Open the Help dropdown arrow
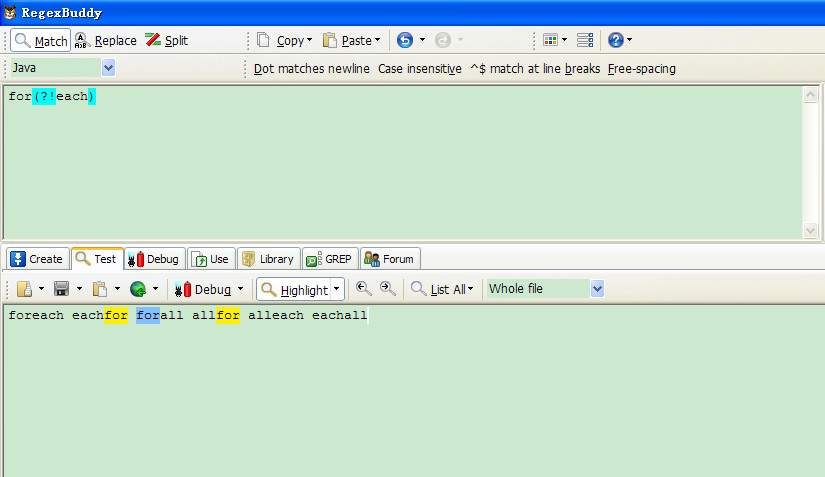825x477 pixels. (x=629, y=40)
